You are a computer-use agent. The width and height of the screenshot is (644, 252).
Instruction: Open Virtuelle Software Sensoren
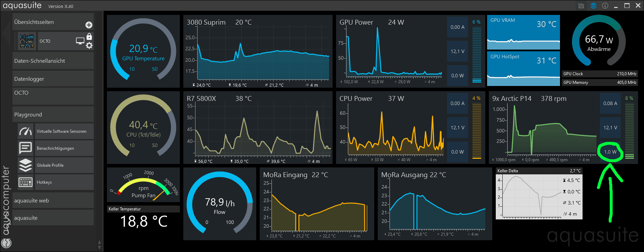point(64,131)
